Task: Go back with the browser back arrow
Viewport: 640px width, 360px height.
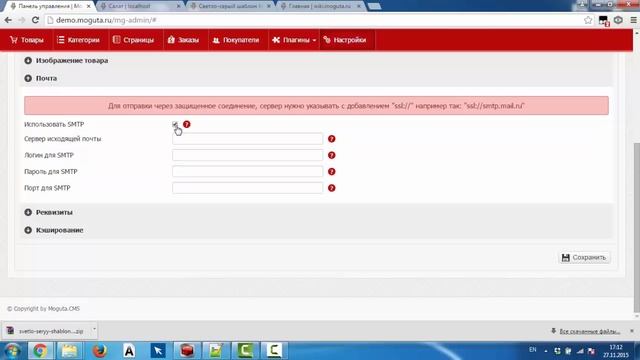Action: [x=8, y=20]
